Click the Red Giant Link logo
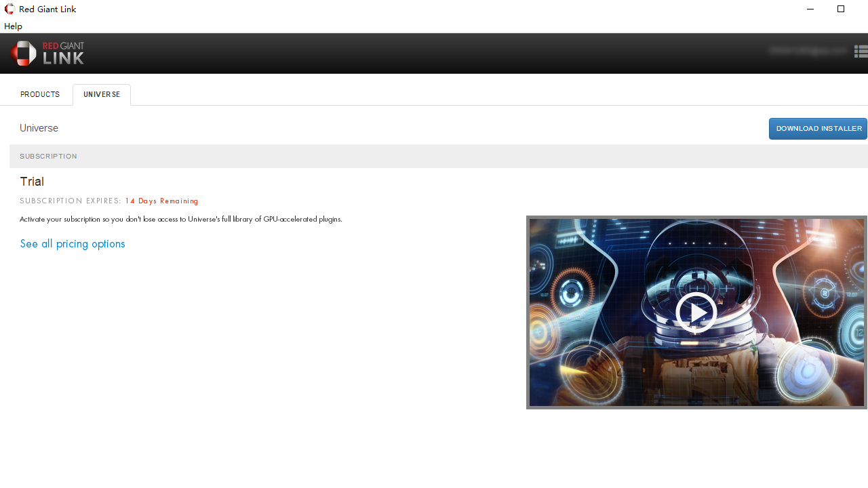This screenshot has height=488, width=868. [47, 53]
